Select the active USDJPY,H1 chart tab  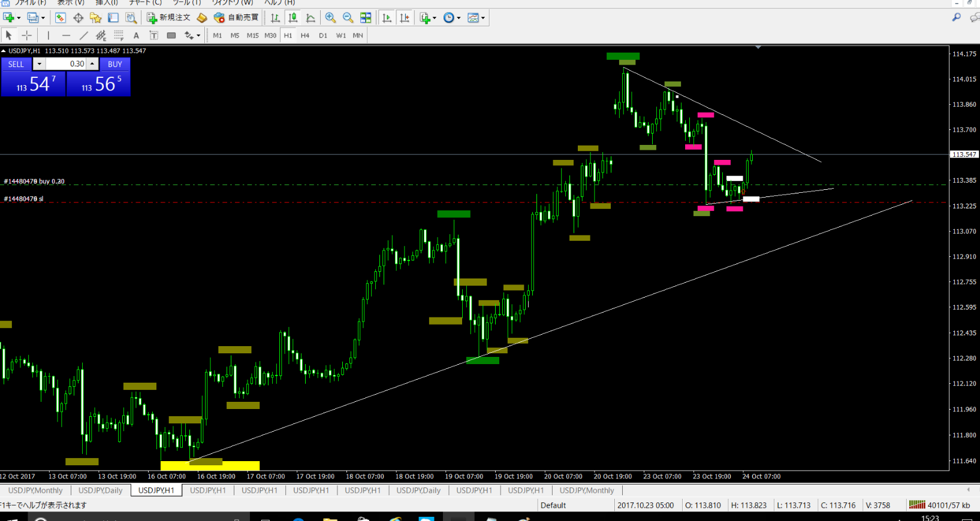click(156, 490)
